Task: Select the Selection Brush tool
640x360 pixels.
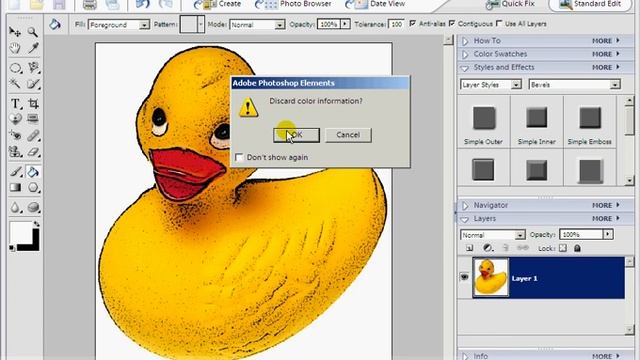Action: click(33, 84)
